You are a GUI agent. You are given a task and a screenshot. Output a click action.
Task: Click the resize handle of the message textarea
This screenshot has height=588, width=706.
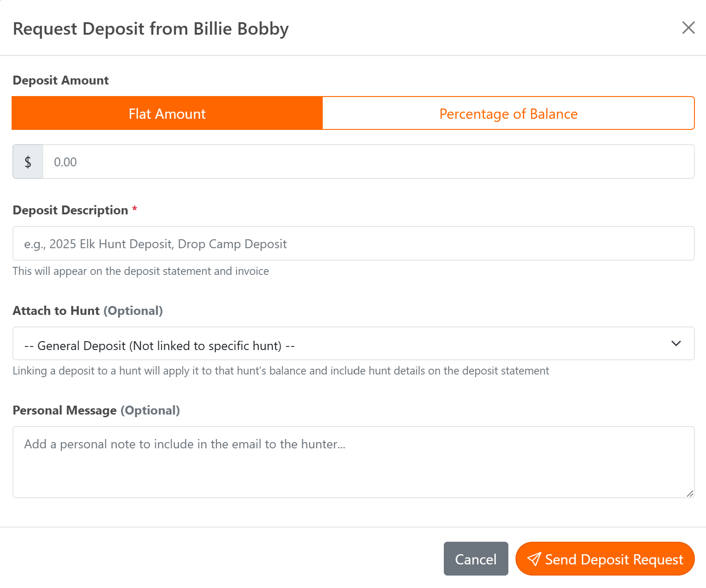tap(689, 494)
